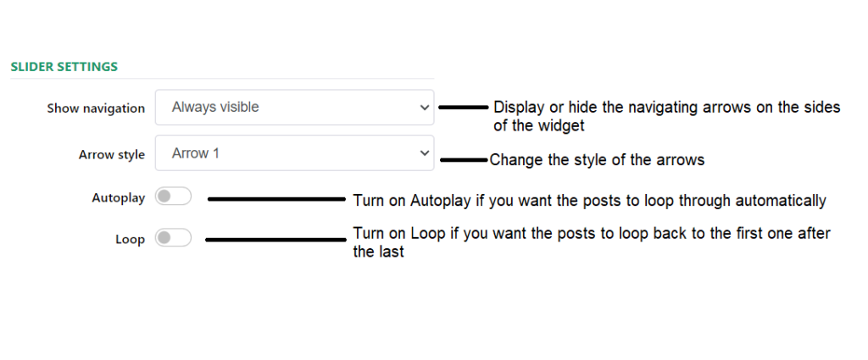Select the Autoplay text label
Screen dimensions: 868x360
point(118,197)
